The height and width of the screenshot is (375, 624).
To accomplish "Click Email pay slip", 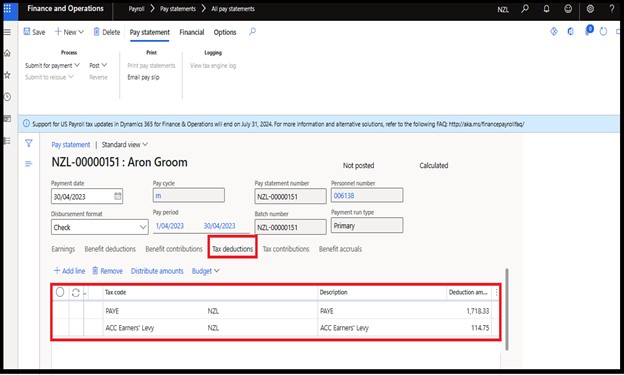I will [x=143, y=77].
